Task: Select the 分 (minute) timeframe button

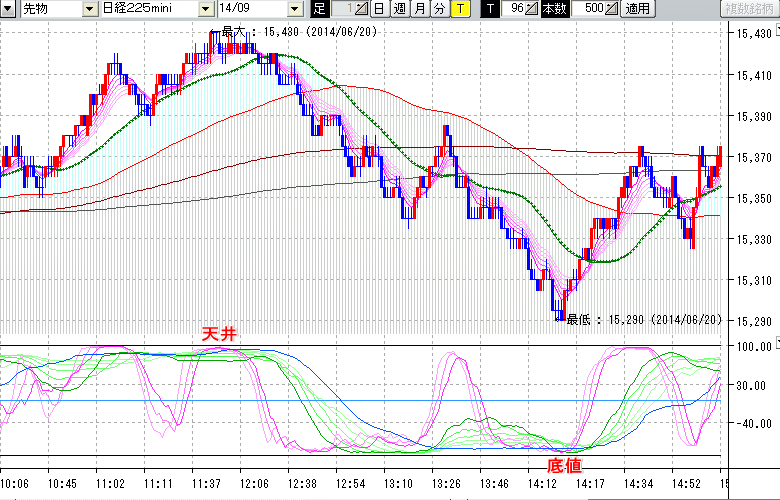Action: coord(439,9)
